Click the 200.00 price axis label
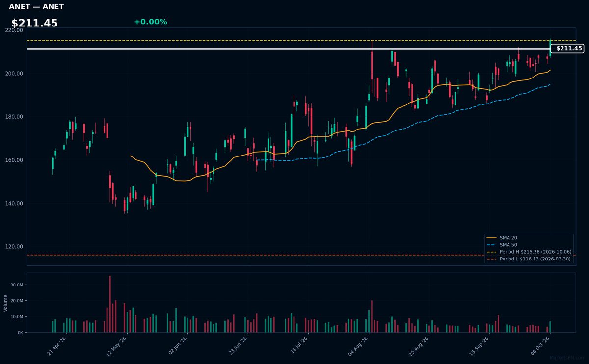This screenshot has height=364, width=589. 15,74
